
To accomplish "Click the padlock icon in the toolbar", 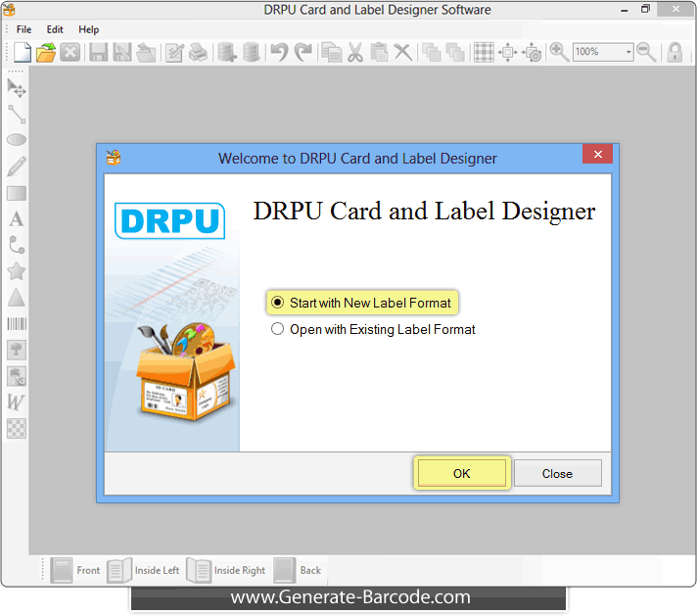I will click(674, 52).
